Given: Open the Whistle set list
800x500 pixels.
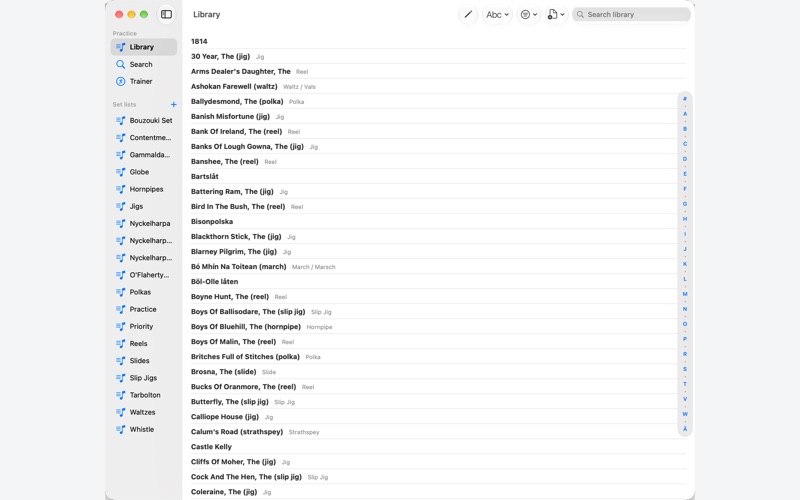Looking at the screenshot, I should click(144, 430).
